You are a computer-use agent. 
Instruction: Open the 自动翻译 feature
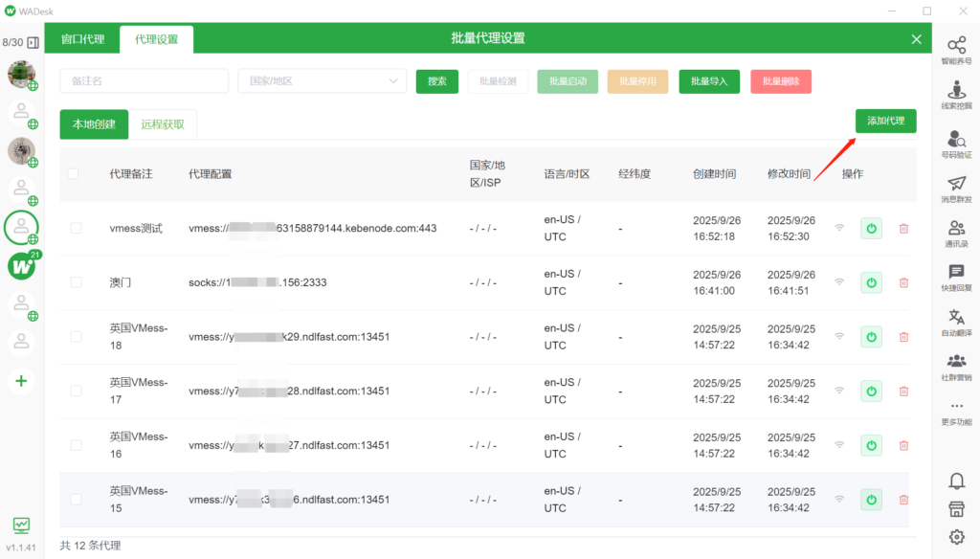pyautogui.click(x=955, y=322)
